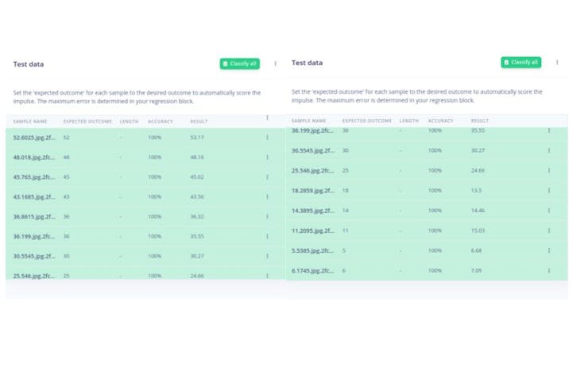Open row options for 36.8615.jpg sample
The image size is (588, 368).
pos(267,216)
